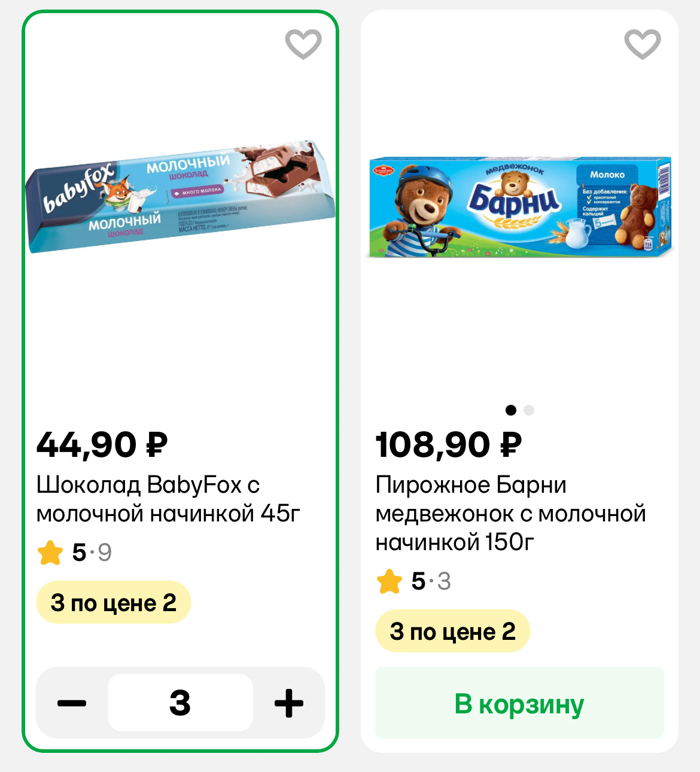
Task: Decrease BabyFox quantity with minus button
Action: 72,703
